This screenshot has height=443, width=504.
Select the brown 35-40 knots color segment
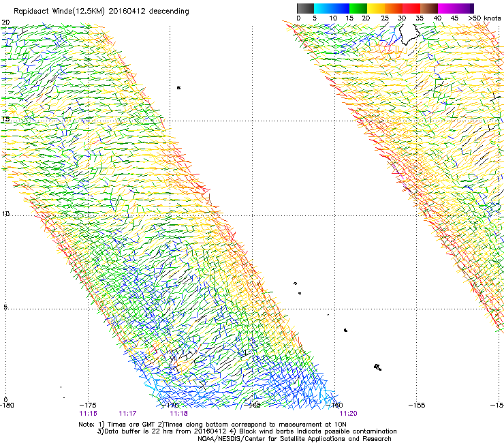point(429,8)
